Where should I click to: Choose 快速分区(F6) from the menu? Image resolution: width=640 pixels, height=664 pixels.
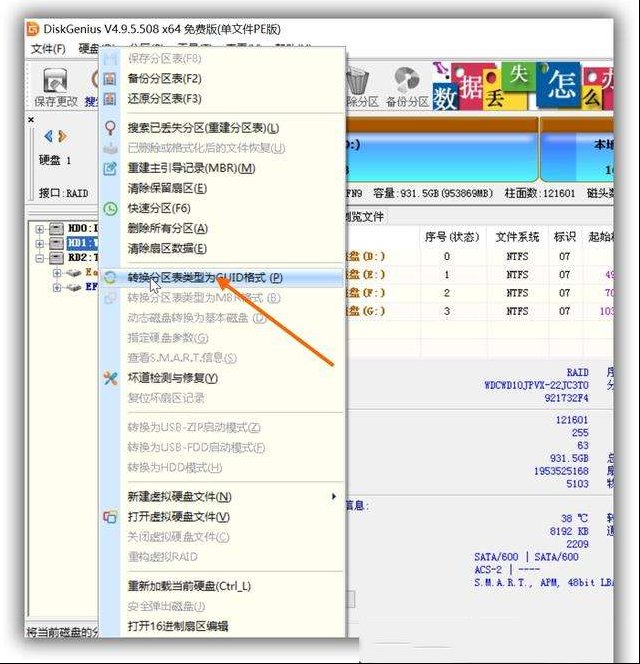(x=222, y=208)
